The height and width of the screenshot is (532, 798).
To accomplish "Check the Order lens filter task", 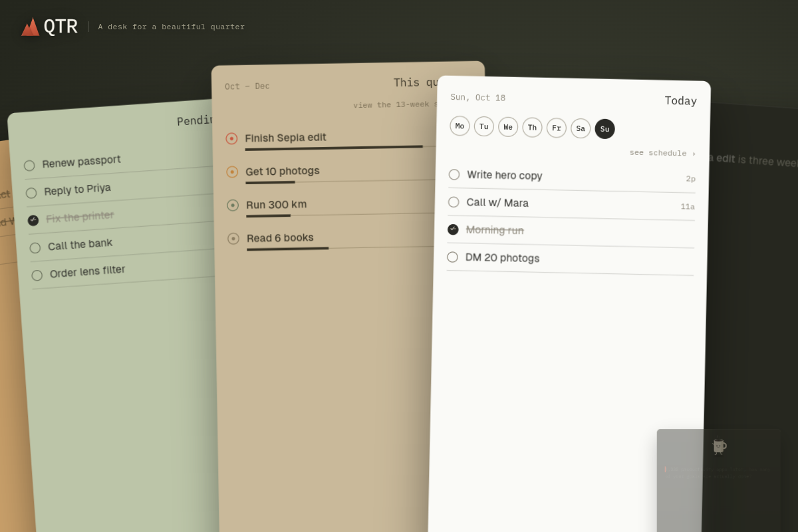I will (37, 275).
